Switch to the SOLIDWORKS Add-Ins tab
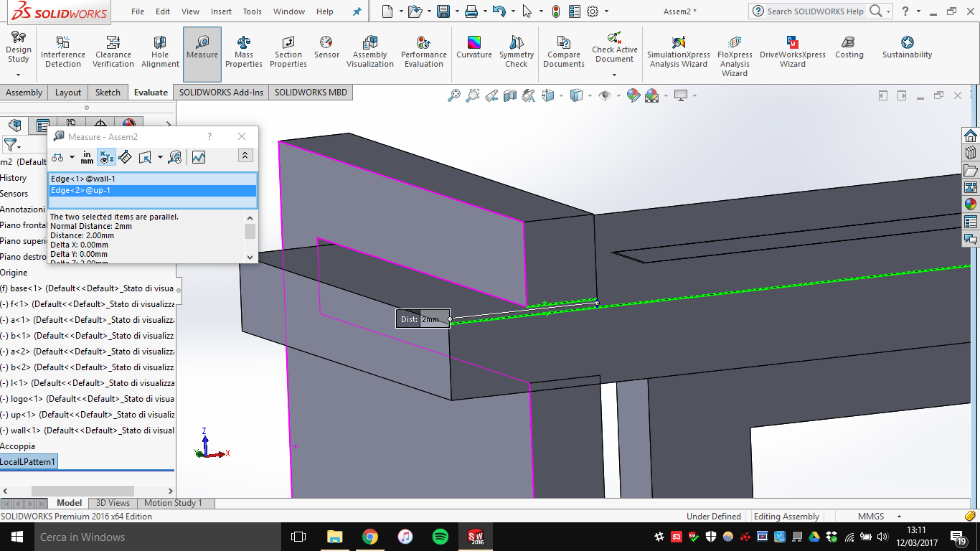Image resolution: width=980 pixels, height=551 pixels. tap(221, 92)
